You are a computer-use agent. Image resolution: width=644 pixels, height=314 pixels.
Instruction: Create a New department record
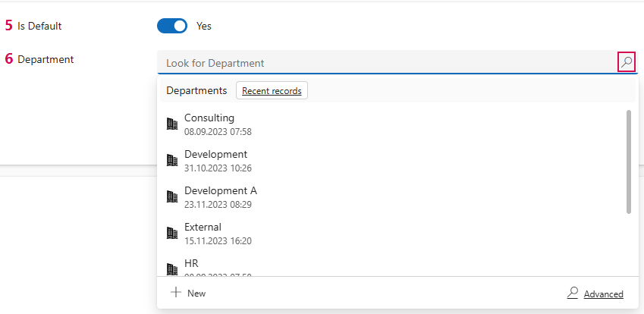click(x=196, y=293)
